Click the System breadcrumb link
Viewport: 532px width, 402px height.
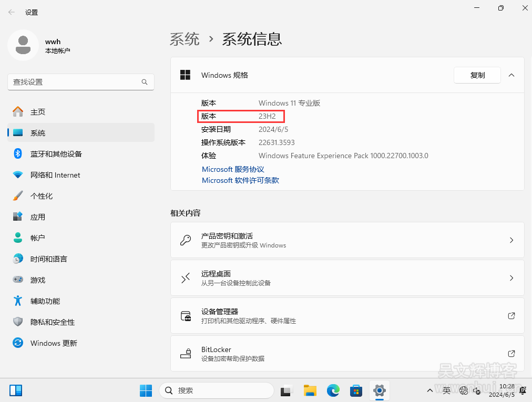[185, 39]
